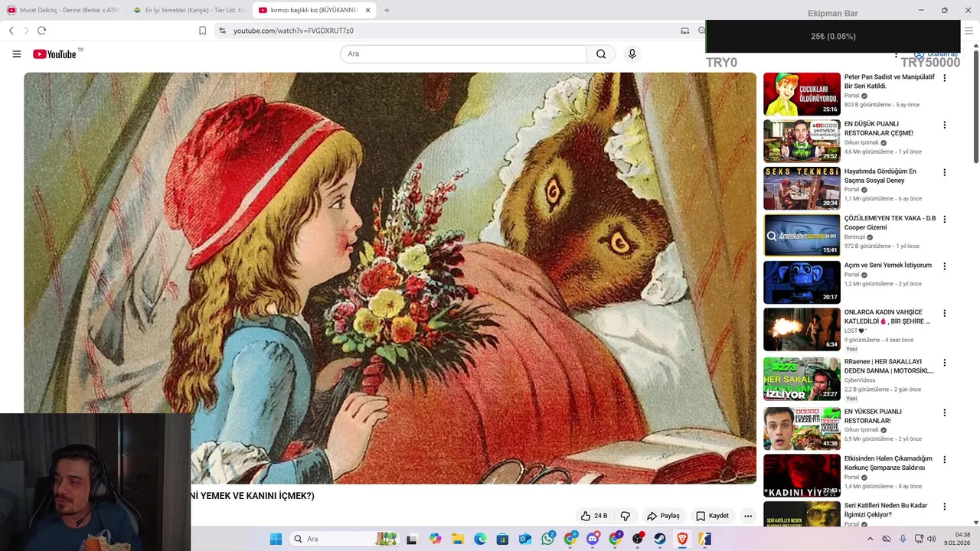Open the D.B Cooper video thumbnail
980x551 pixels.
pyautogui.click(x=802, y=235)
